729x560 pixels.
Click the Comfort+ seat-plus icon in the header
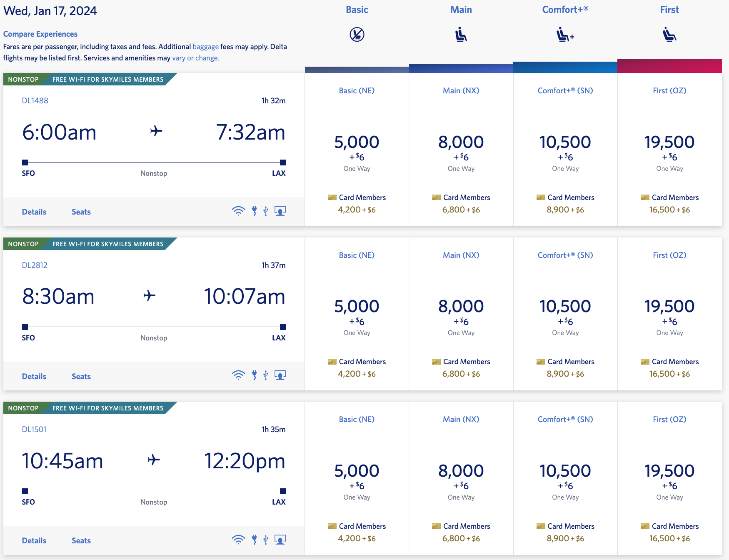(x=565, y=35)
